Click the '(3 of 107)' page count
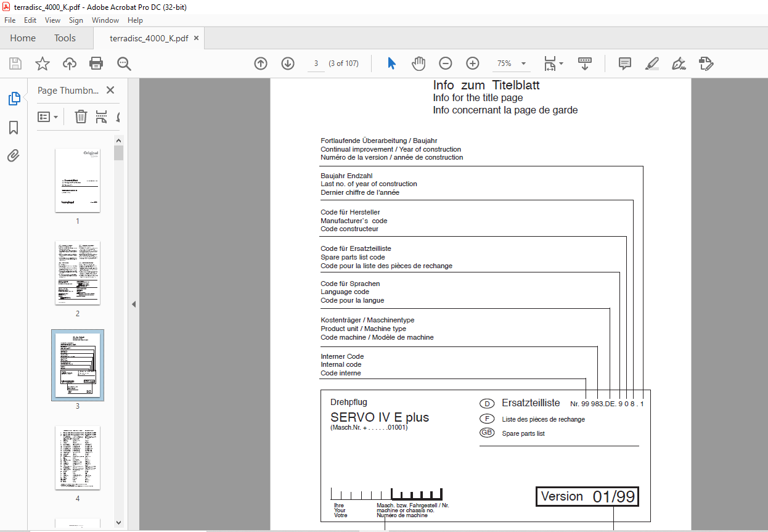 [x=344, y=63]
